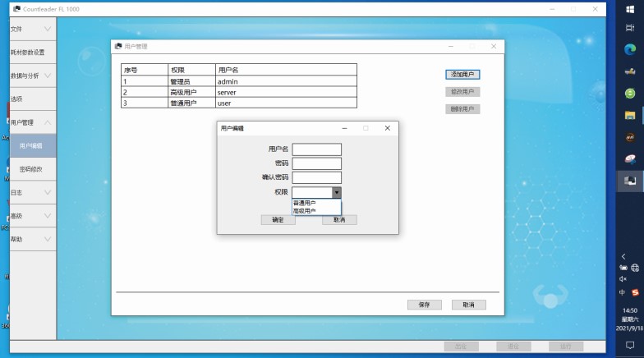
Task: Click the Windows Start button in taskbar
Action: click(630, 9)
